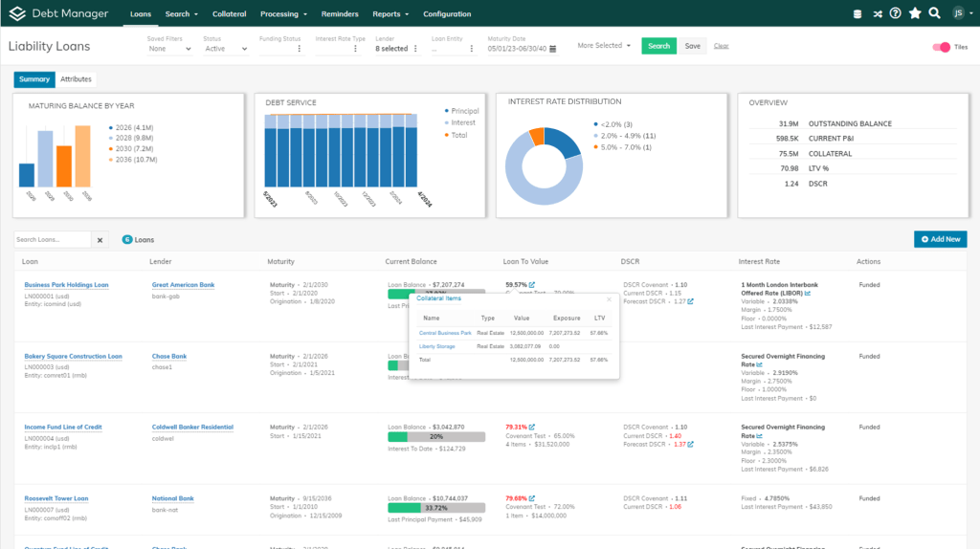Expand the More Selected dropdown
Viewport: 980px width, 549px height.
(604, 46)
